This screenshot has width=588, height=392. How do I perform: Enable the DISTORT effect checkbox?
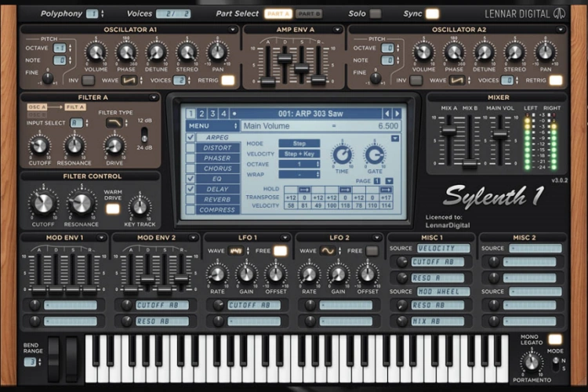(191, 148)
